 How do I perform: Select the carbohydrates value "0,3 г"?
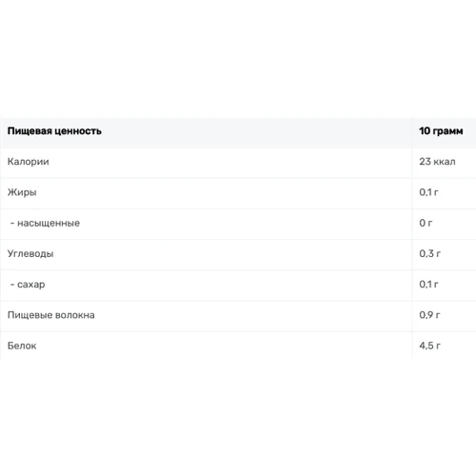point(429,253)
